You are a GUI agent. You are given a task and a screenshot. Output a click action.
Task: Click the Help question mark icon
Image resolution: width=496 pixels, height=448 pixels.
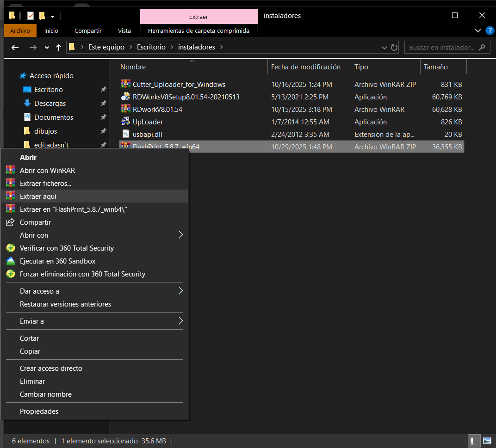coord(490,31)
